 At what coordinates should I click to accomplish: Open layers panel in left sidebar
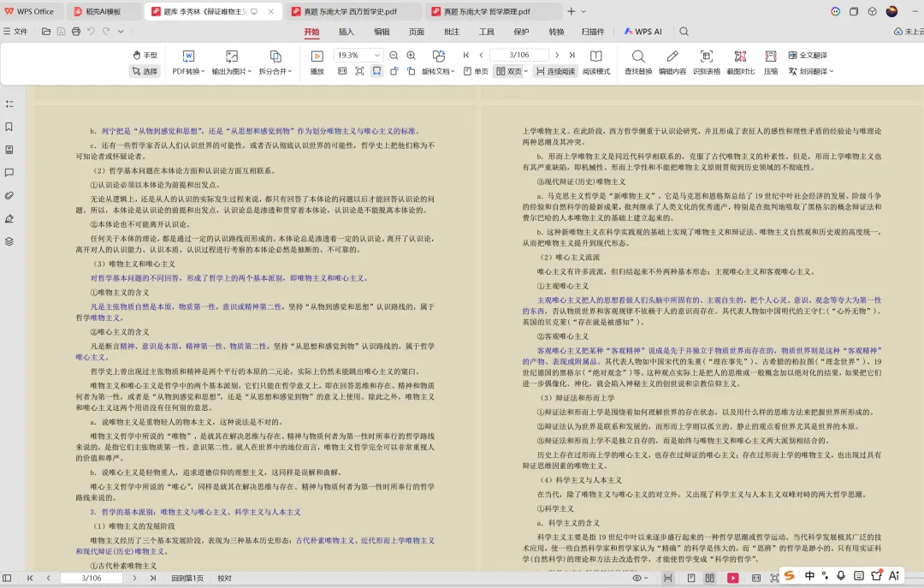(9, 241)
